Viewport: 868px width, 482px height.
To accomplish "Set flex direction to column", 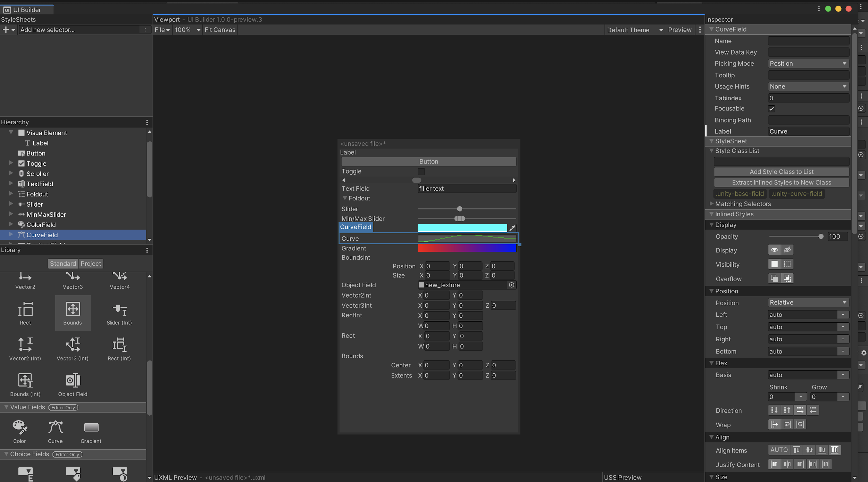I will (x=774, y=410).
